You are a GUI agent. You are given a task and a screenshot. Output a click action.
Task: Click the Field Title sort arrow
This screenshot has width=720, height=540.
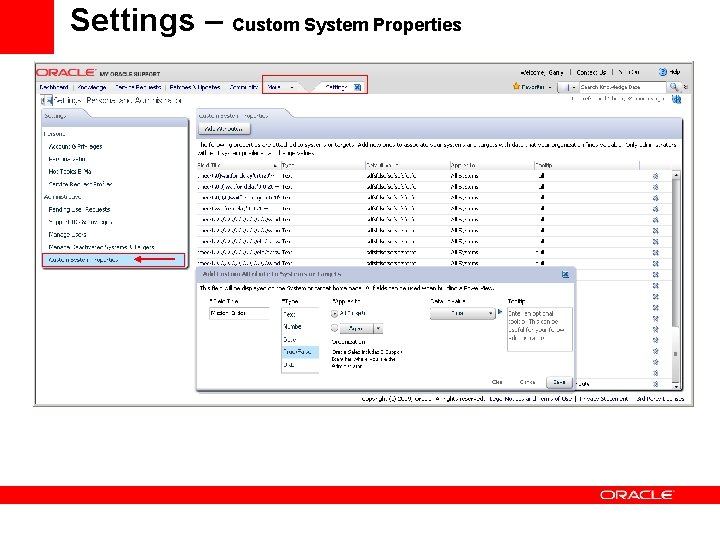tap(275, 165)
